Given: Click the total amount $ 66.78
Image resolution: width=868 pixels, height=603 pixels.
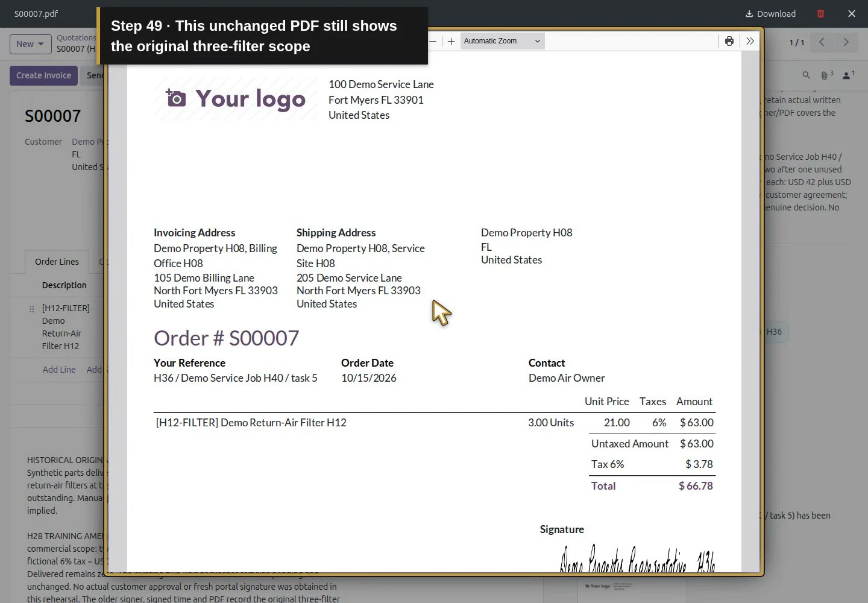Looking at the screenshot, I should pyautogui.click(x=696, y=486).
